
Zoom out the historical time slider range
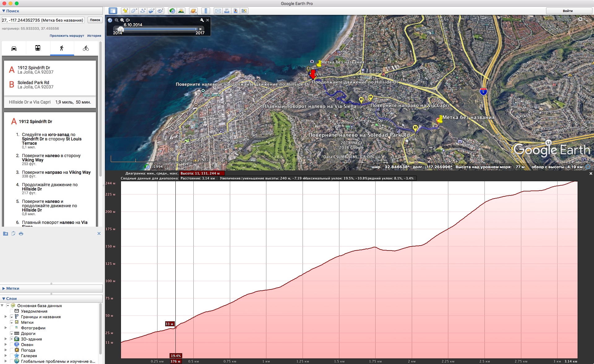[117, 20]
